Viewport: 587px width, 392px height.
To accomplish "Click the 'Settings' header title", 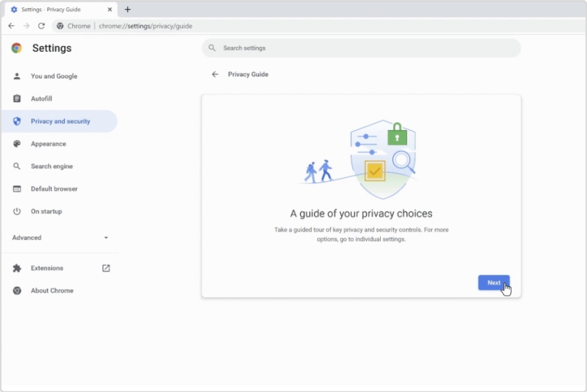I will click(52, 48).
